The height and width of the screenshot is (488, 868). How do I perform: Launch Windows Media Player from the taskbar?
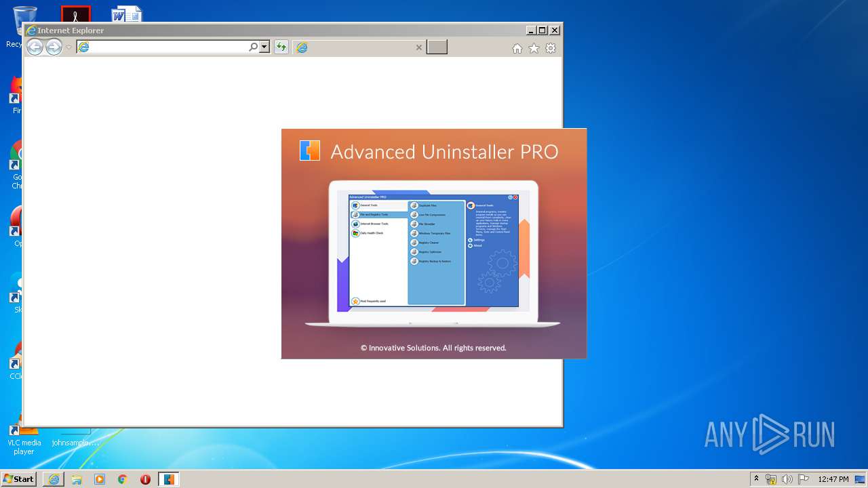tap(100, 479)
